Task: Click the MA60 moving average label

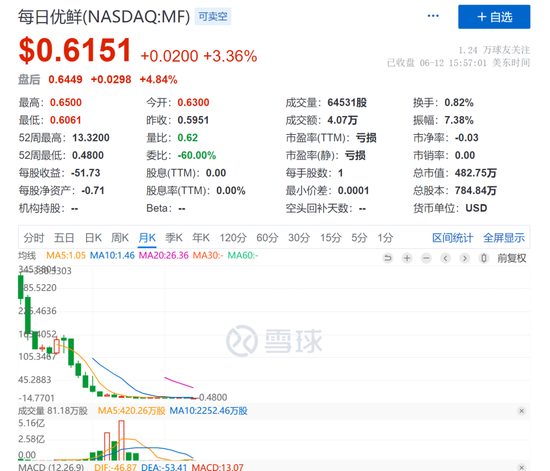Action: point(243,255)
